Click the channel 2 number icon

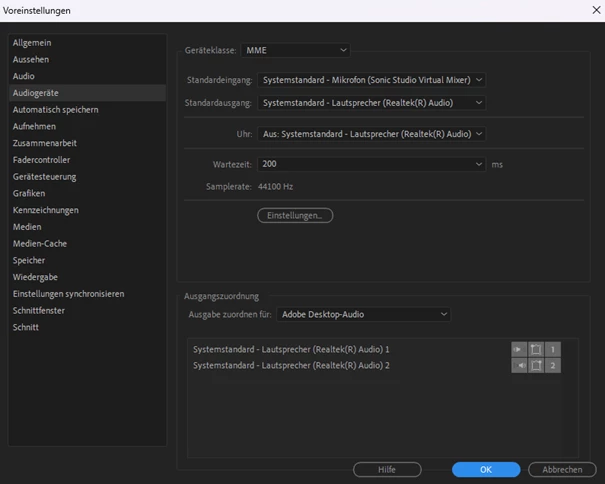pyautogui.click(x=553, y=366)
